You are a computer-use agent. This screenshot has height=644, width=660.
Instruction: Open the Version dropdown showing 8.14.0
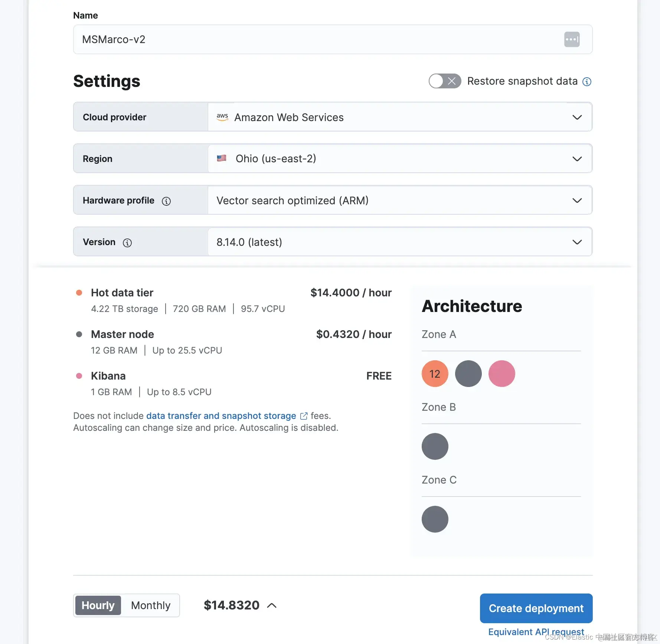coord(399,242)
